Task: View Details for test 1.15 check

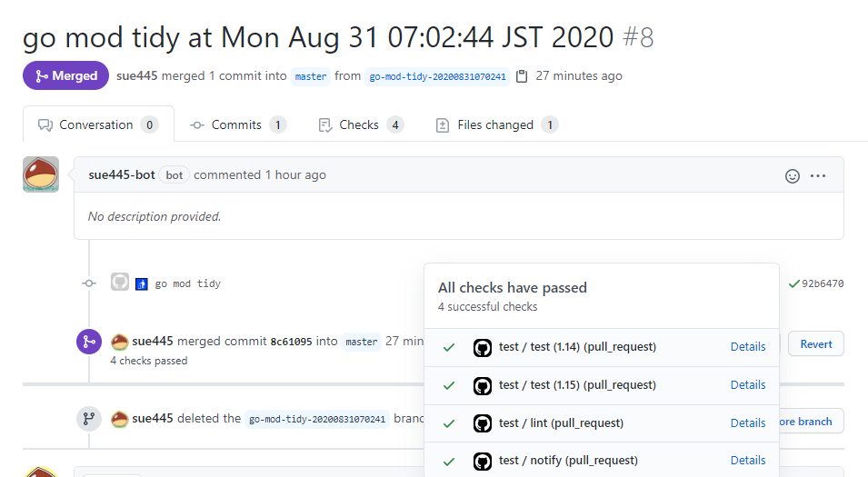Action: pyautogui.click(x=748, y=384)
